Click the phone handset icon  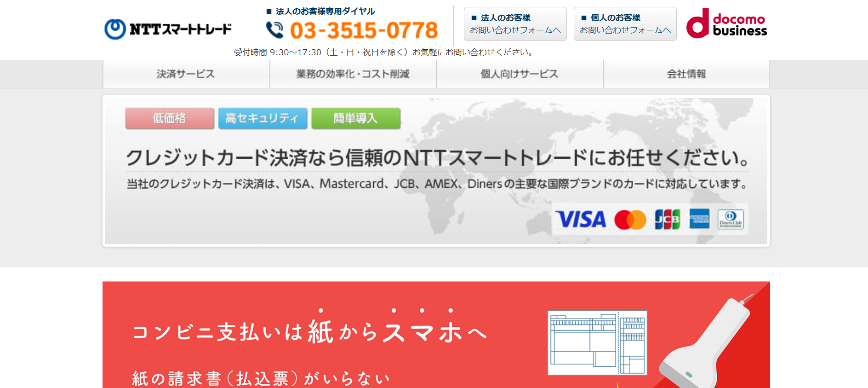pyautogui.click(x=275, y=30)
